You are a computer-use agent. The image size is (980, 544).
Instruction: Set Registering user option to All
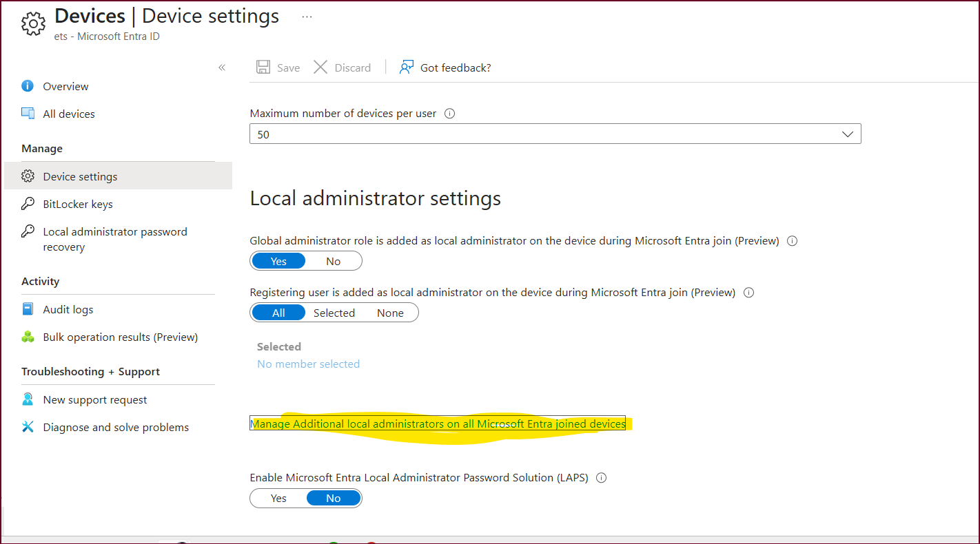pyautogui.click(x=278, y=313)
